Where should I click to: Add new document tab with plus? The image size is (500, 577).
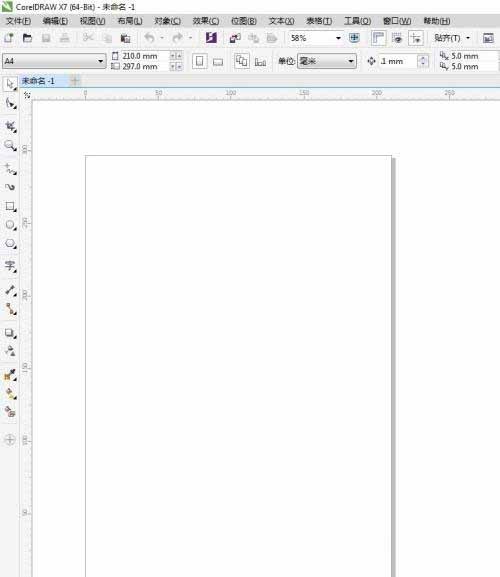point(75,81)
